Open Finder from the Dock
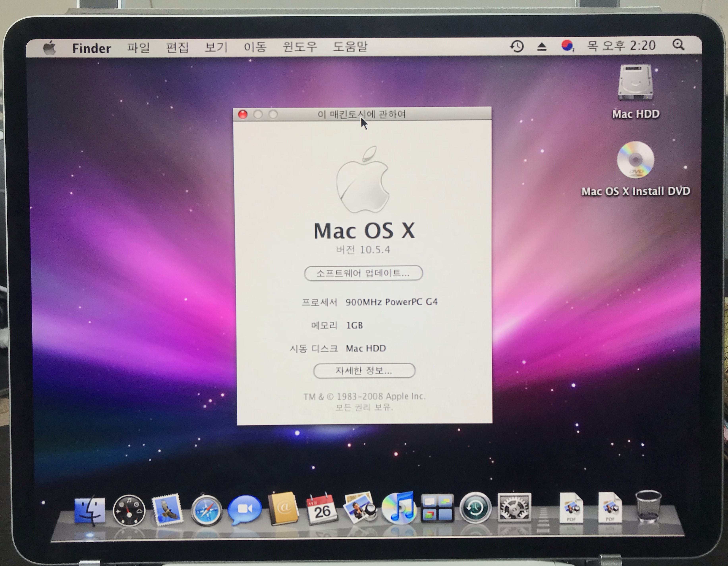Image resolution: width=728 pixels, height=566 pixels. click(x=90, y=510)
